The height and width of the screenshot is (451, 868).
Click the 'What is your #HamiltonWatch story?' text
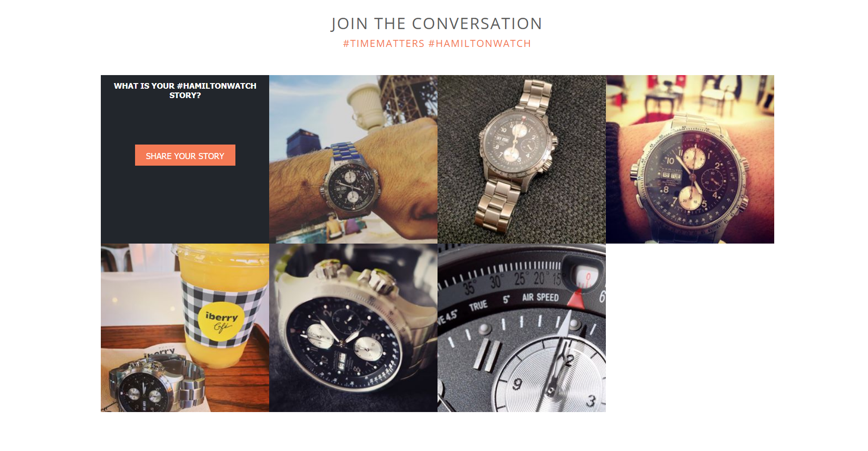pyautogui.click(x=185, y=91)
